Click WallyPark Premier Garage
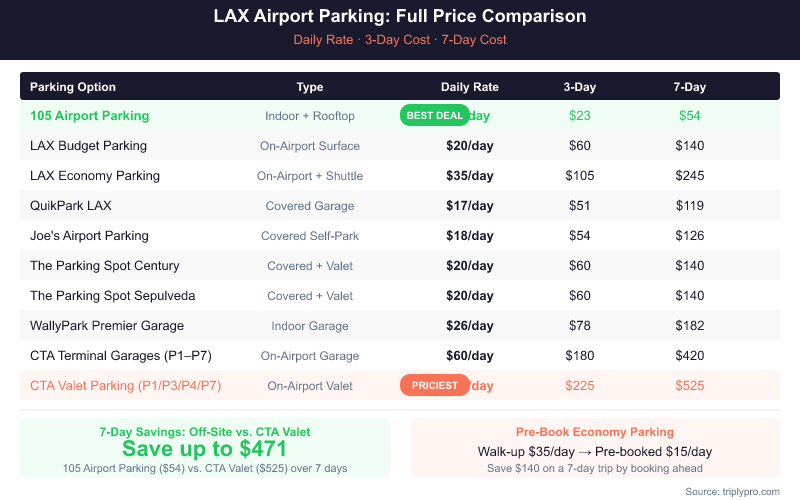This screenshot has height=500, width=800. 107,326
